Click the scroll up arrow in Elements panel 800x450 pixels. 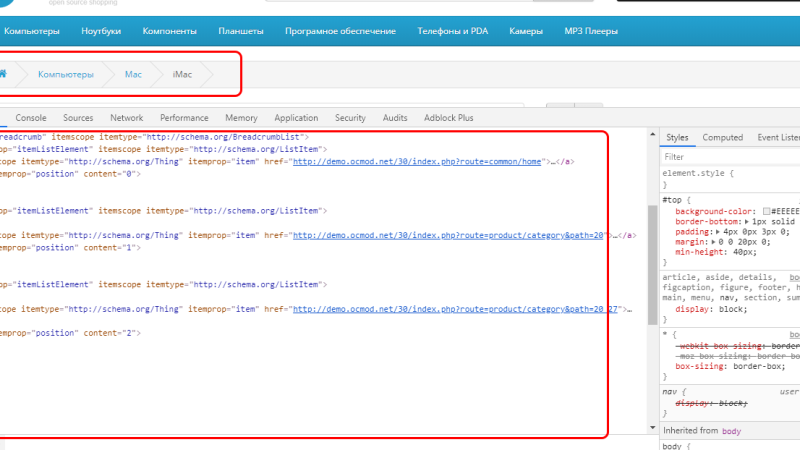(653, 135)
